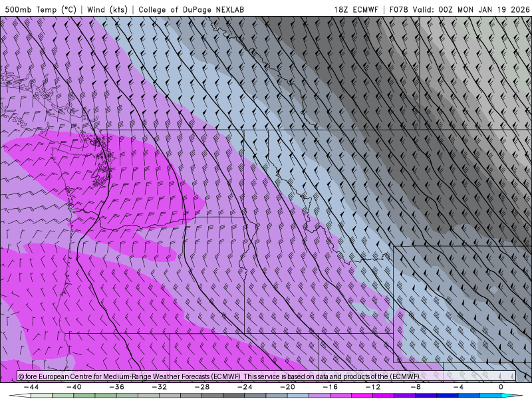The image size is (532, 399).
Task: Click the −24 color scale label
Action: (245, 387)
